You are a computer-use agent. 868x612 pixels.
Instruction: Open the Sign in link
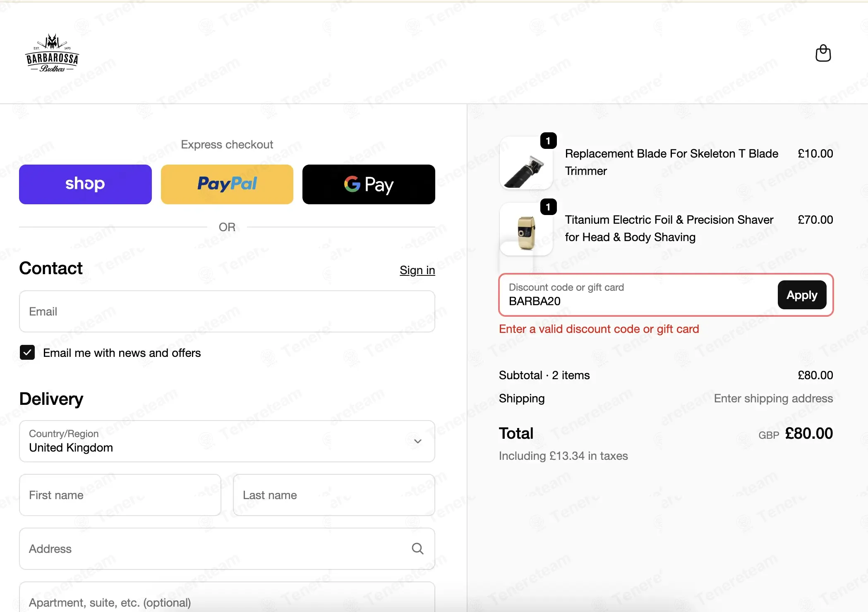click(x=417, y=270)
